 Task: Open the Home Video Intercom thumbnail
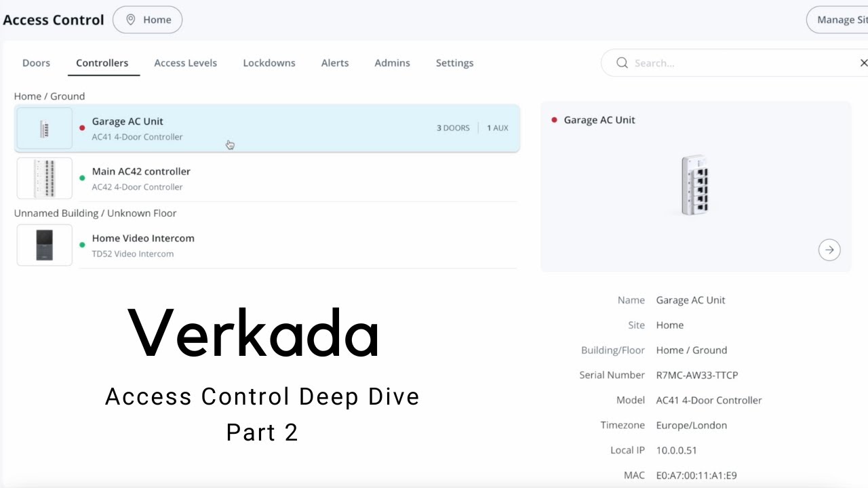(x=45, y=245)
